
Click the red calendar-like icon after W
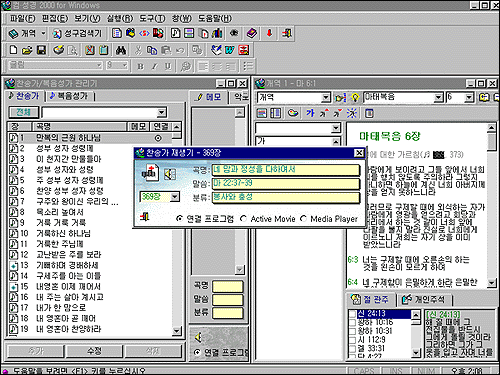tap(243, 50)
